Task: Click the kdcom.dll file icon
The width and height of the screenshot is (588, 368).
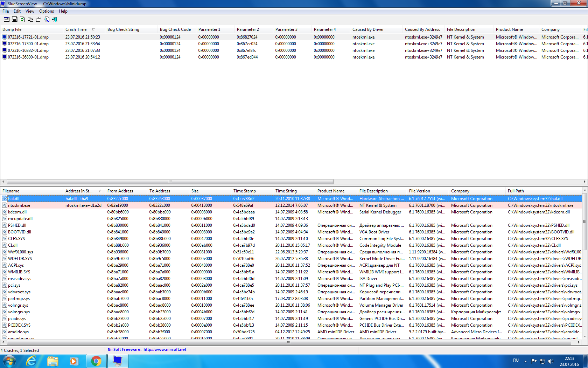Action: point(5,212)
